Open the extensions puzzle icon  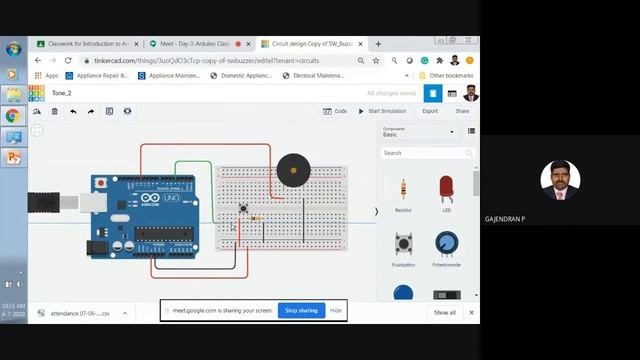point(440,60)
